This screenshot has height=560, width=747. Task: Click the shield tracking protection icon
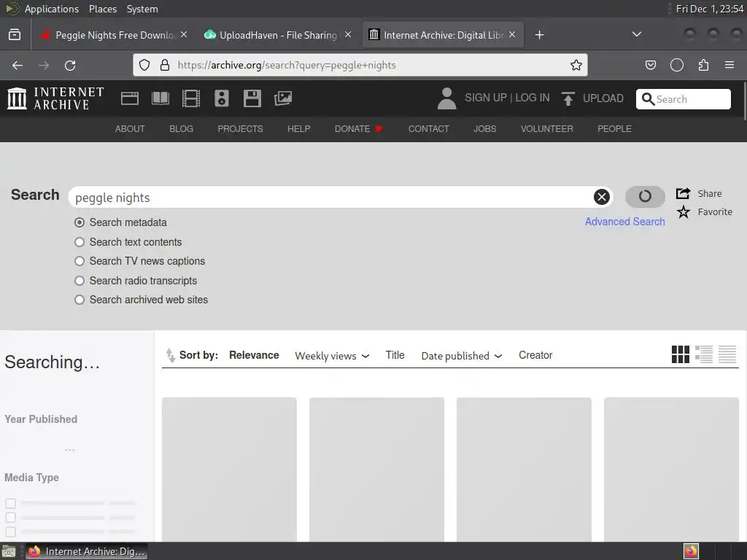(144, 65)
